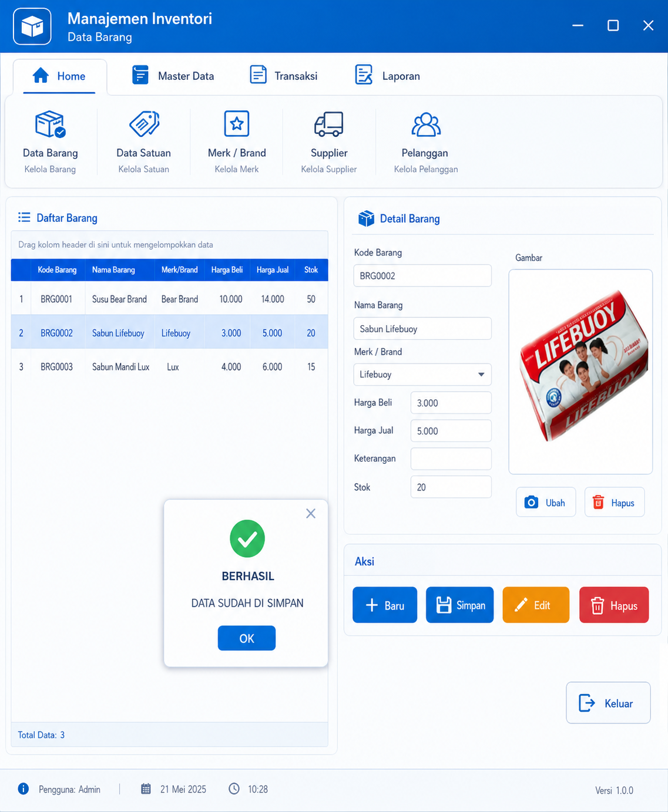The height and width of the screenshot is (812, 668).
Task: Sort by Harga Beli column header
Action: [x=227, y=270]
